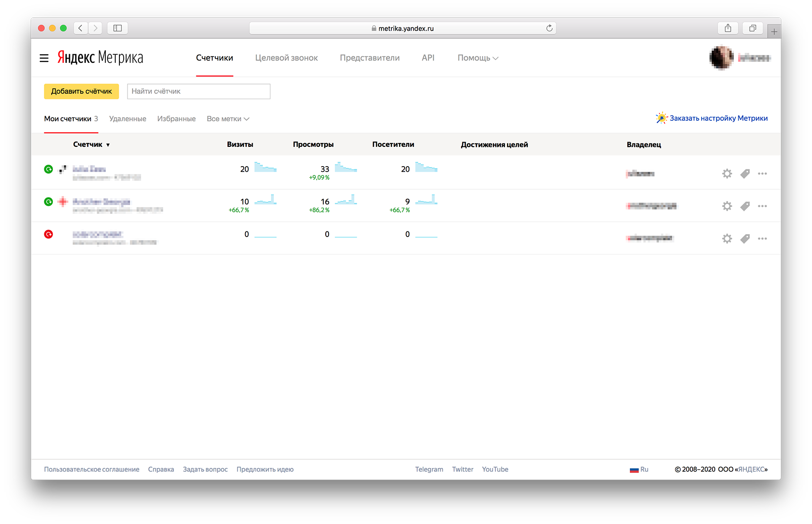Click the Владелец column header
This screenshot has width=812, height=524.
pos(643,144)
